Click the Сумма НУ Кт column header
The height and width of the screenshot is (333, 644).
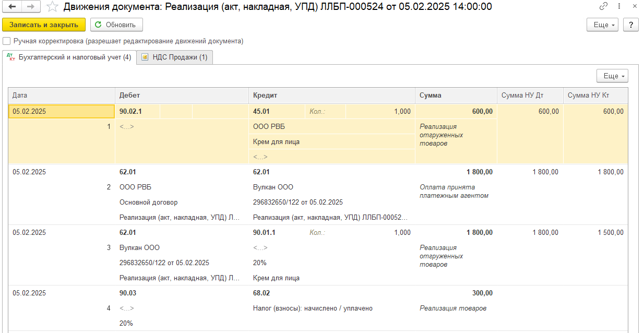coord(595,96)
